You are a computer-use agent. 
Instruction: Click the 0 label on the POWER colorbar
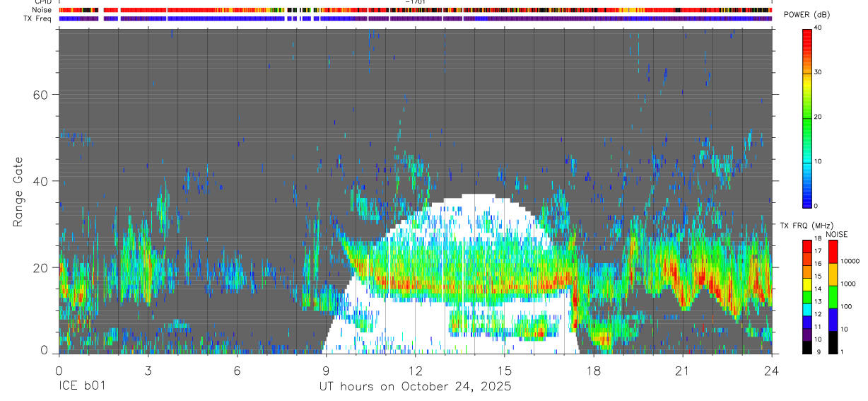point(816,206)
